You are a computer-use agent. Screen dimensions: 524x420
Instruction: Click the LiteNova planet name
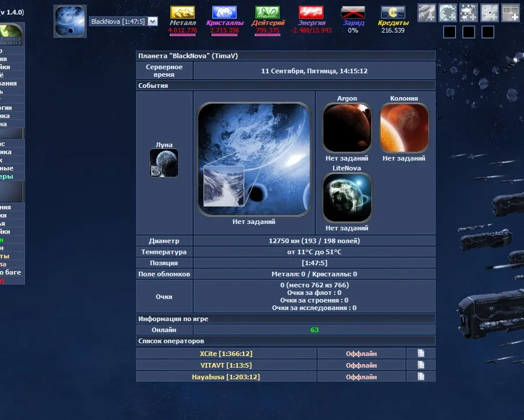347,168
